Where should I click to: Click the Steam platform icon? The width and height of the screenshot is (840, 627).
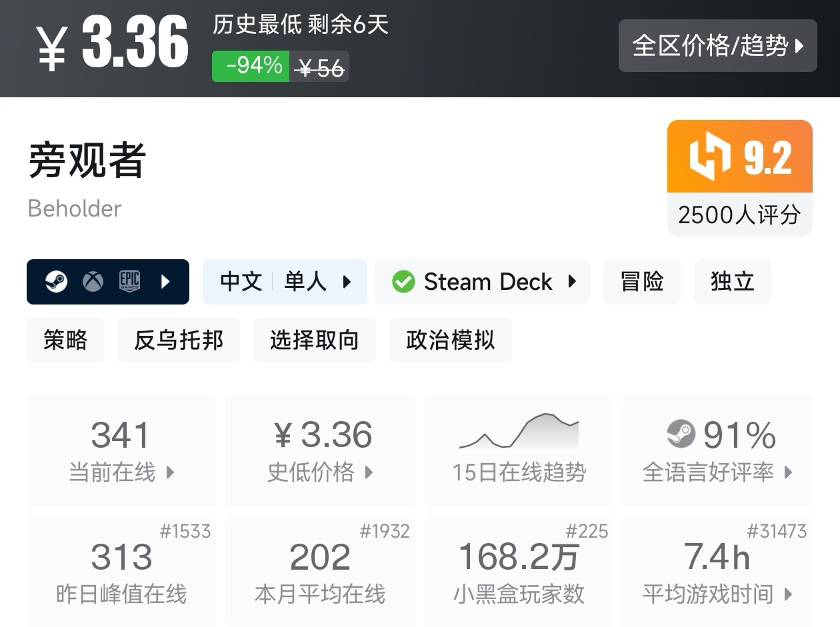click(x=56, y=282)
